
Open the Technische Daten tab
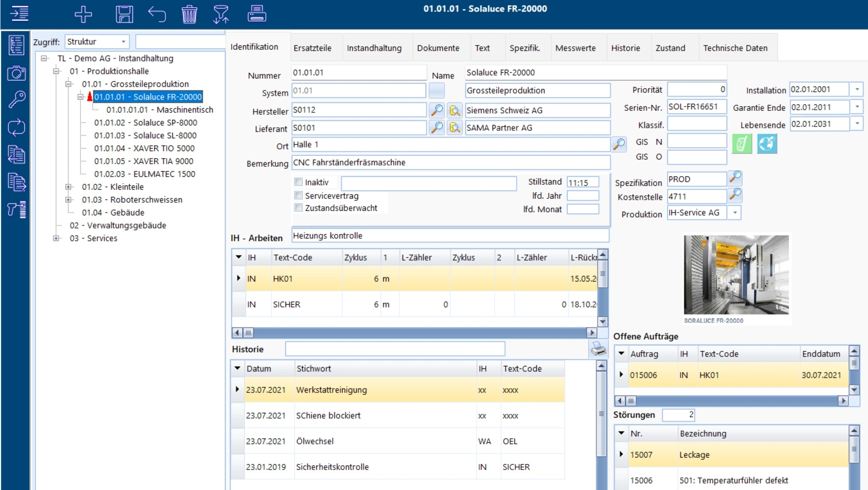tap(735, 48)
